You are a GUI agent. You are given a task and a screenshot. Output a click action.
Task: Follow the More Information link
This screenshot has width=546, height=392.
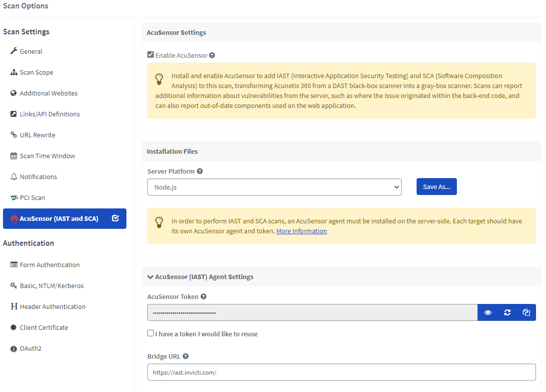click(302, 231)
